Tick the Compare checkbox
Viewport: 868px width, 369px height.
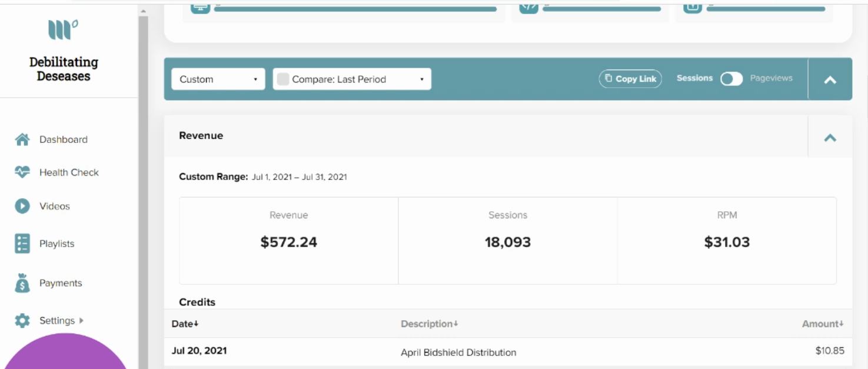(283, 79)
